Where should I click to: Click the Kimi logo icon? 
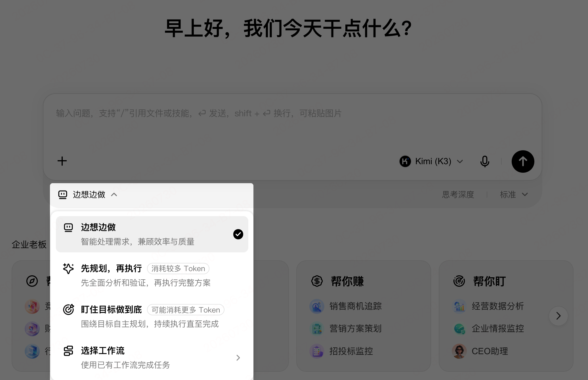405,161
